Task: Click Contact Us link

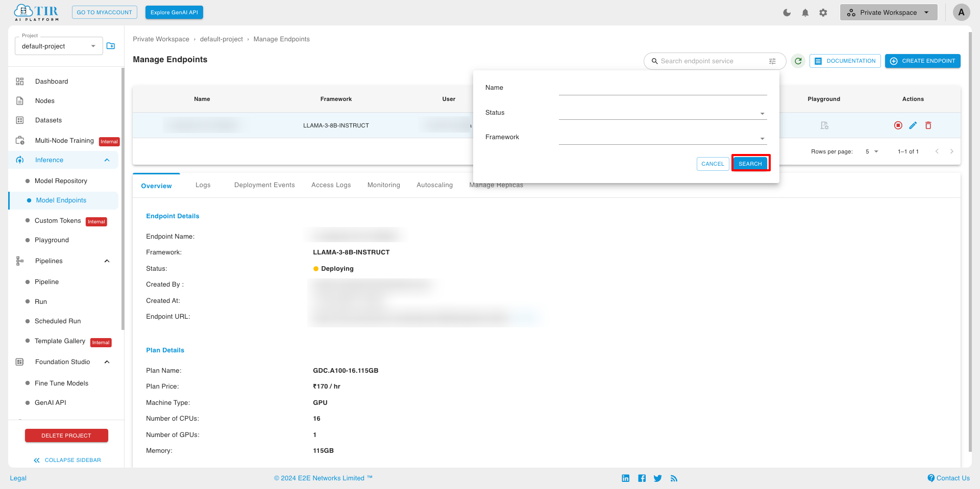Action: (x=949, y=478)
